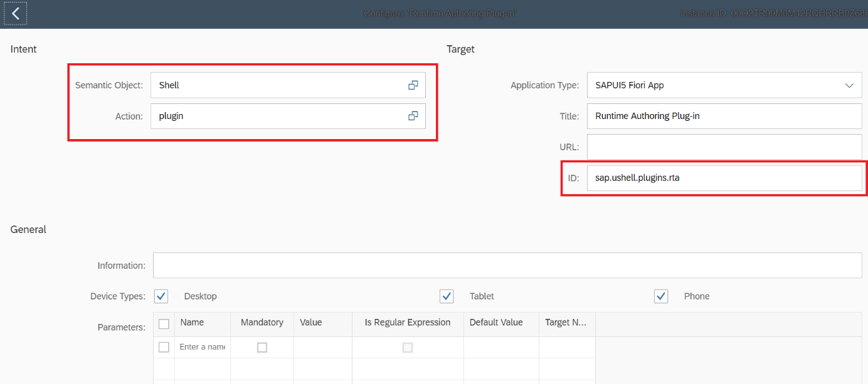Click the Is Regular Expression column header
The image size is (868, 384).
pos(408,323)
